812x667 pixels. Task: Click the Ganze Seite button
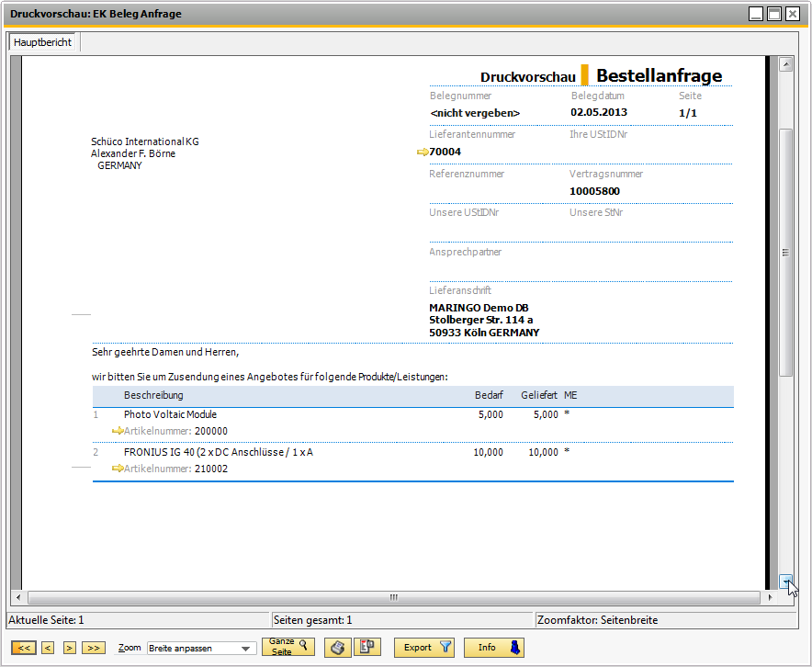tap(288, 648)
